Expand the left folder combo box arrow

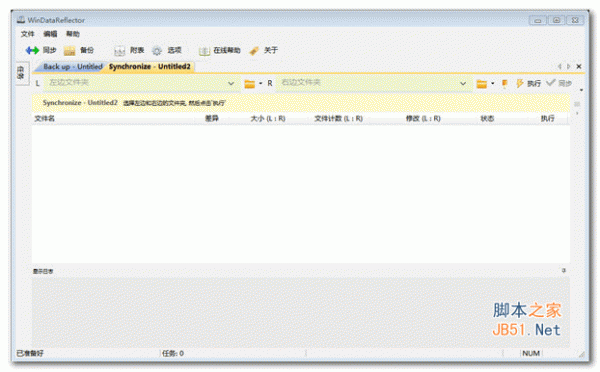pos(231,83)
